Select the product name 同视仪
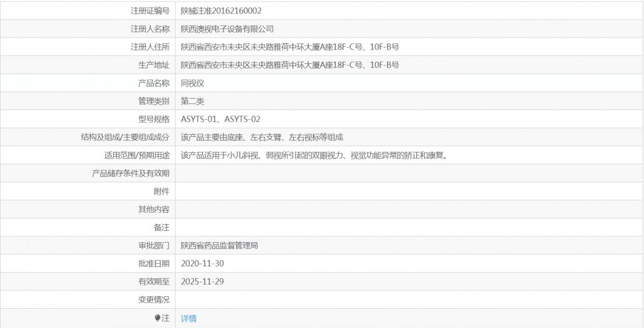 pos(193,83)
